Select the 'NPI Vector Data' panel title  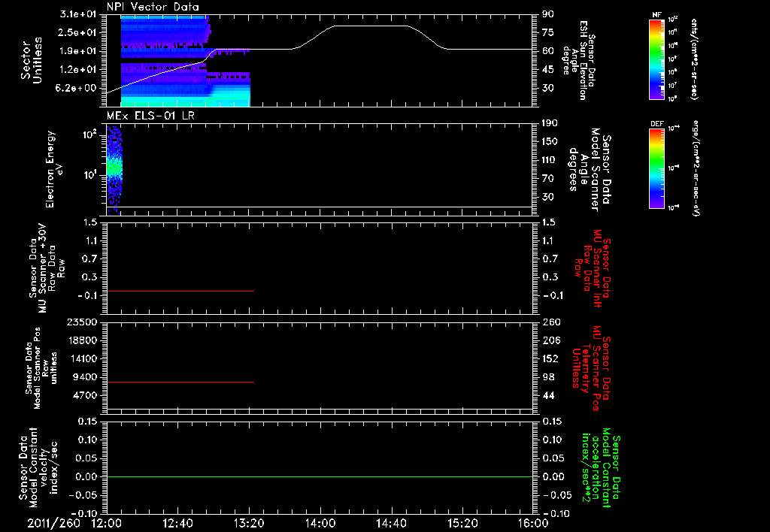click(153, 7)
